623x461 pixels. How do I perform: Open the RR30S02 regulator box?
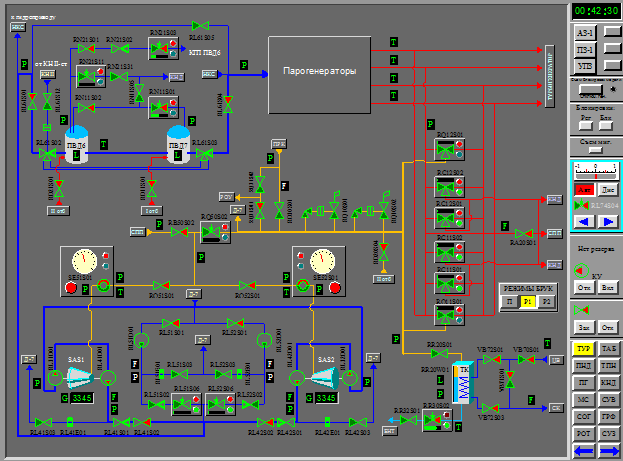tap(437, 420)
